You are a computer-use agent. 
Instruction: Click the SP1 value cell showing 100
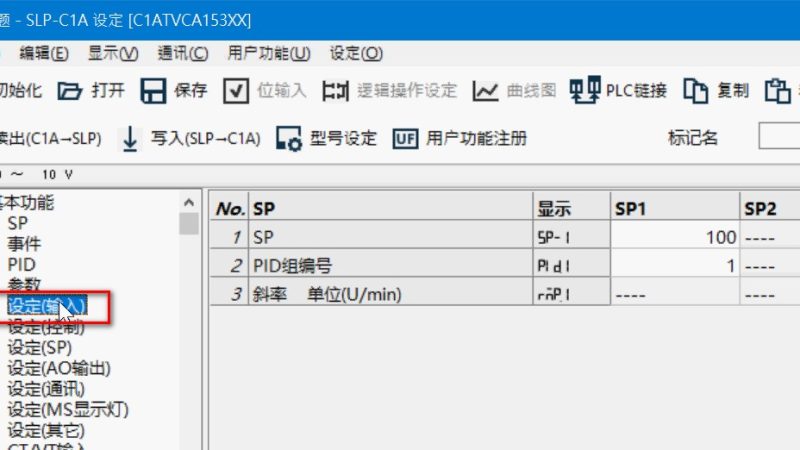tap(675, 238)
